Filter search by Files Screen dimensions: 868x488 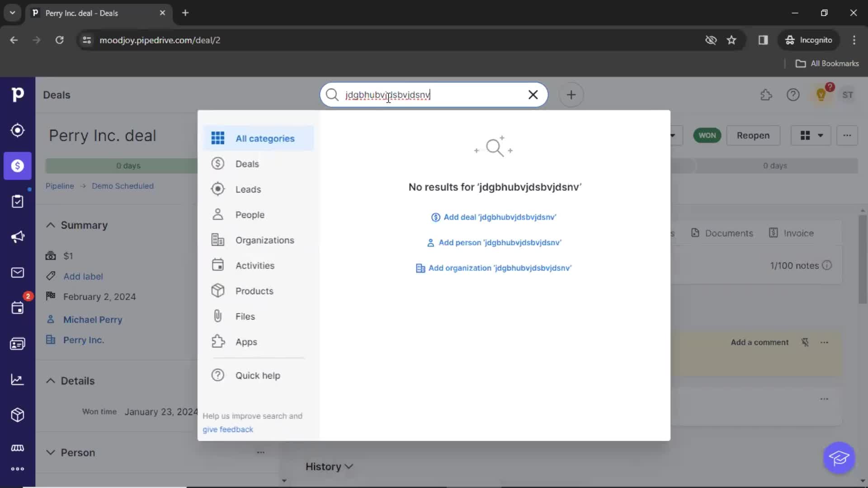[258, 316]
